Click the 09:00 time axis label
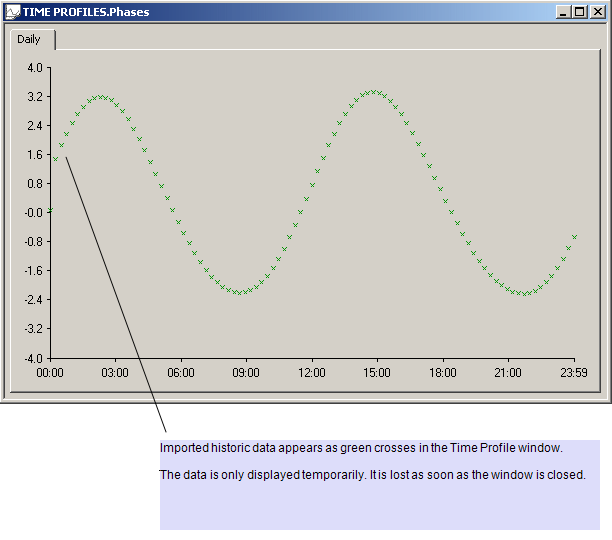Viewport: 612px width, 540px height. (x=246, y=373)
